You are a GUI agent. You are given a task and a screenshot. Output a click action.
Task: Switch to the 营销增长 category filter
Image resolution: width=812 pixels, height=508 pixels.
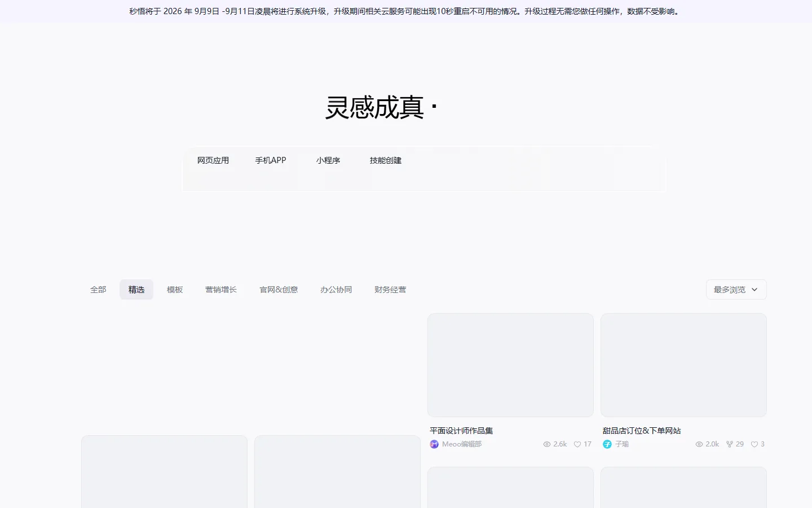[x=221, y=290]
